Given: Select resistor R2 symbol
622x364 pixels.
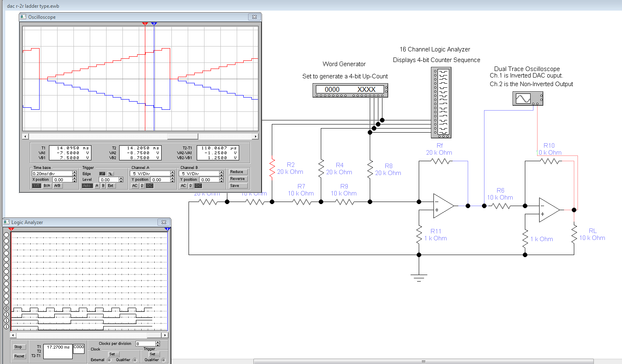Looking at the screenshot, I should click(272, 168).
